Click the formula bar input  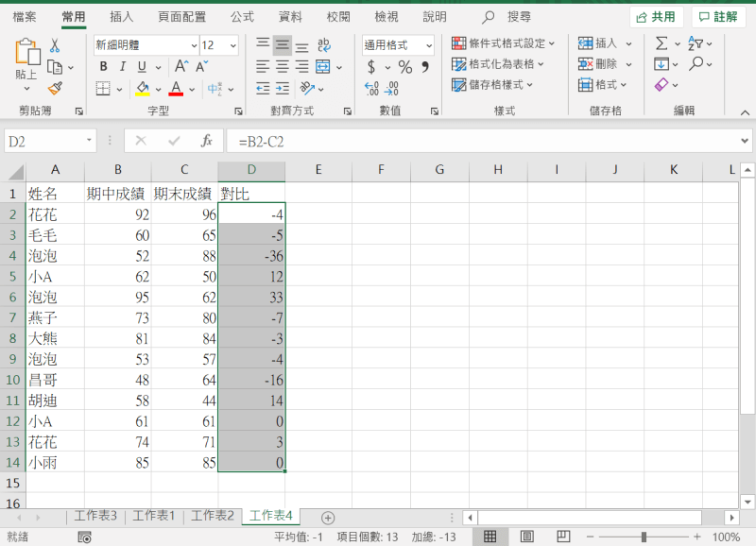[x=482, y=141]
